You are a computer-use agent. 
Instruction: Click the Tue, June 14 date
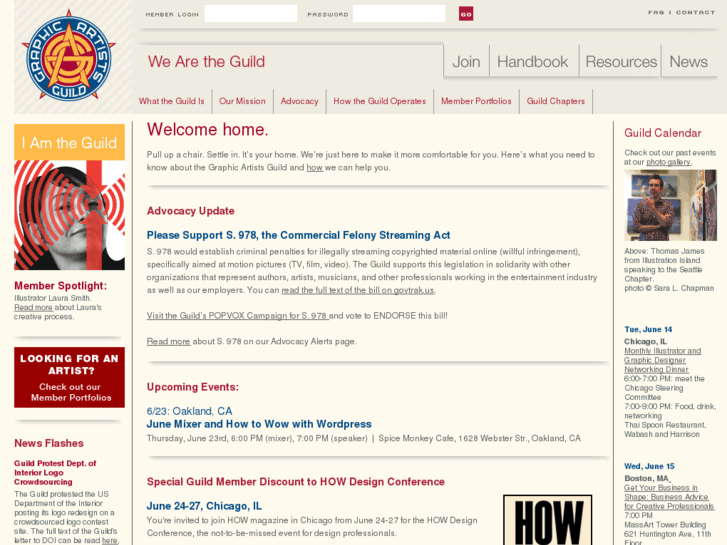[648, 329]
